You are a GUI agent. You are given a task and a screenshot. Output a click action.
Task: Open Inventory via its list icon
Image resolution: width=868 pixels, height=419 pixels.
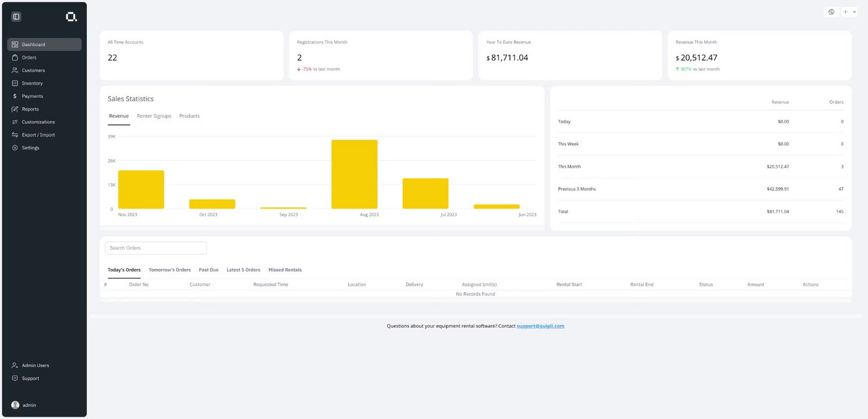coord(15,83)
